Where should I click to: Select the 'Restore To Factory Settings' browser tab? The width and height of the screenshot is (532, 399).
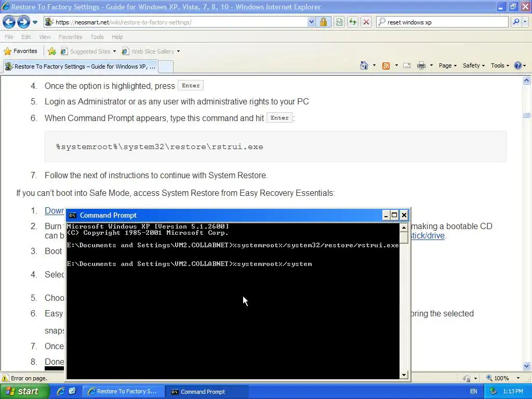81,66
